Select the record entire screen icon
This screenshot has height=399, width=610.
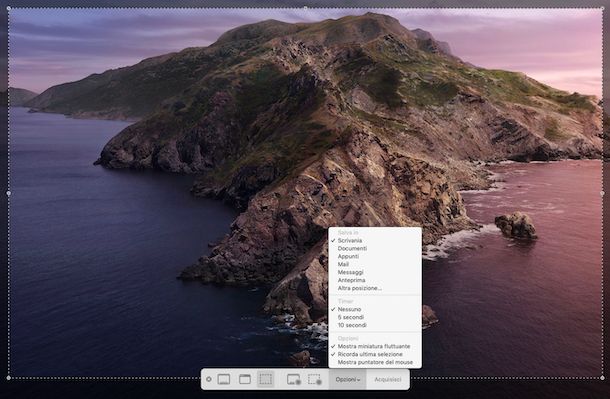point(294,379)
